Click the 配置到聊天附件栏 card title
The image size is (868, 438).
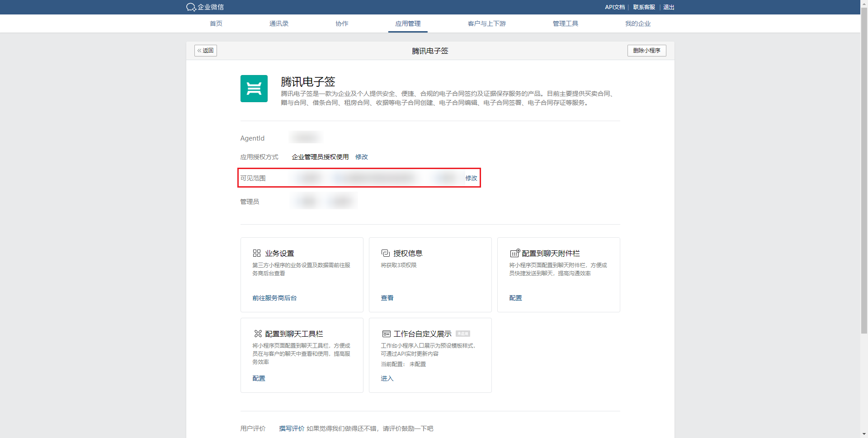pyautogui.click(x=551, y=253)
